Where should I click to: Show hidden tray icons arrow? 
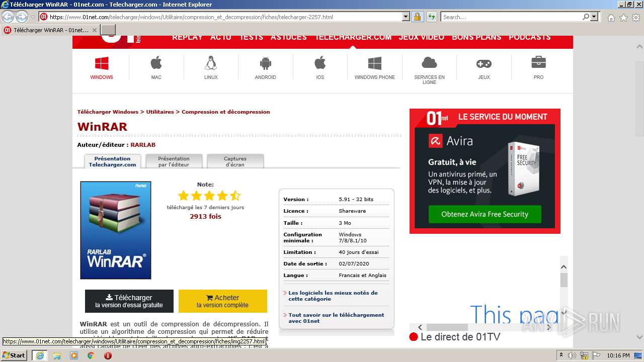point(561,355)
